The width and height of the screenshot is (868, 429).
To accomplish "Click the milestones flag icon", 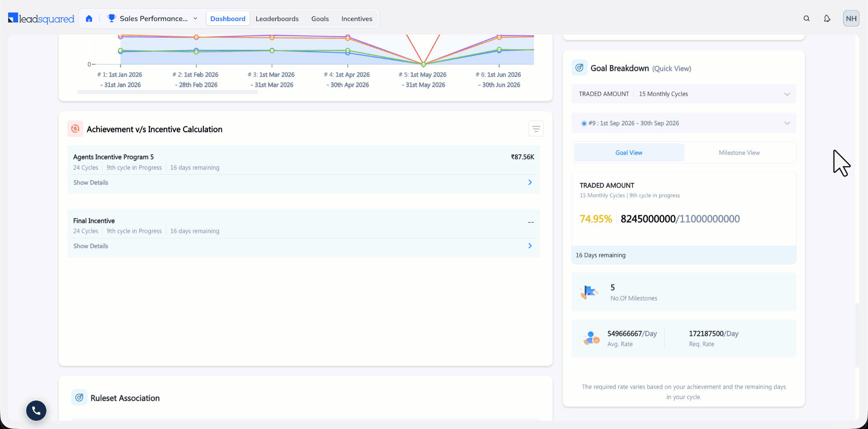I will coord(590,292).
